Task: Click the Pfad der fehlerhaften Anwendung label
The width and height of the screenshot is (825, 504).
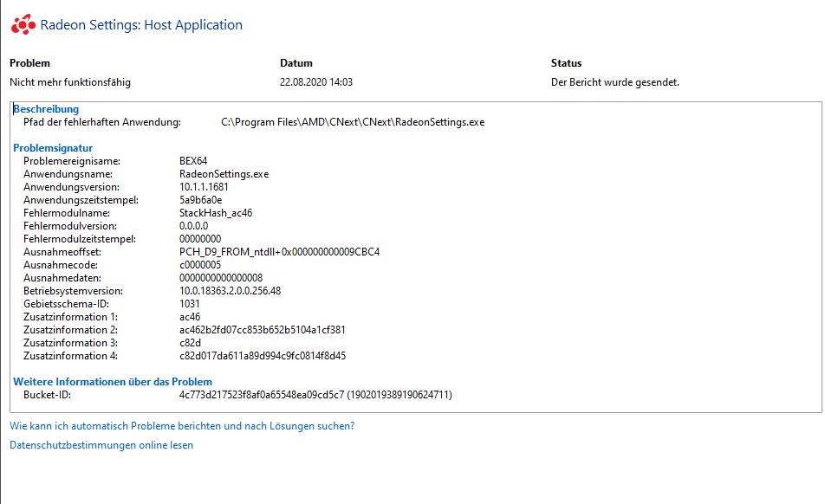Action: (102, 122)
